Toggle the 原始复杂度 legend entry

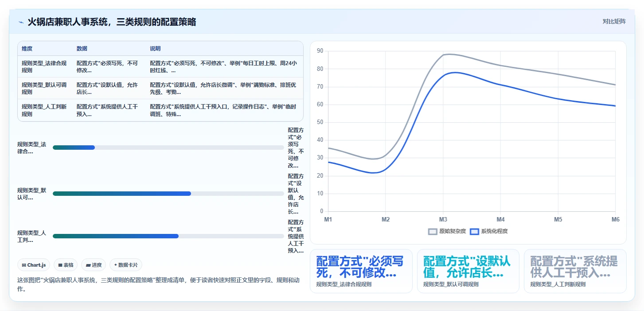tap(447, 231)
